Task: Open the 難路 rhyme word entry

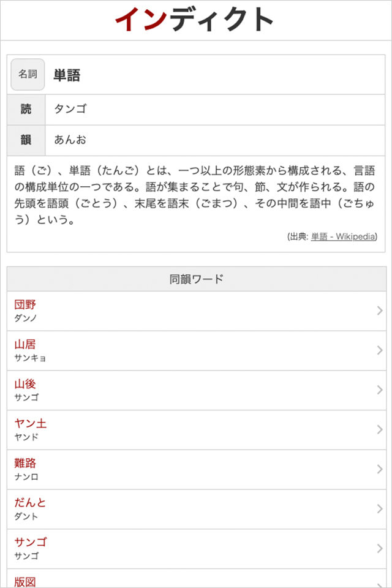Action: pyautogui.click(x=26, y=463)
